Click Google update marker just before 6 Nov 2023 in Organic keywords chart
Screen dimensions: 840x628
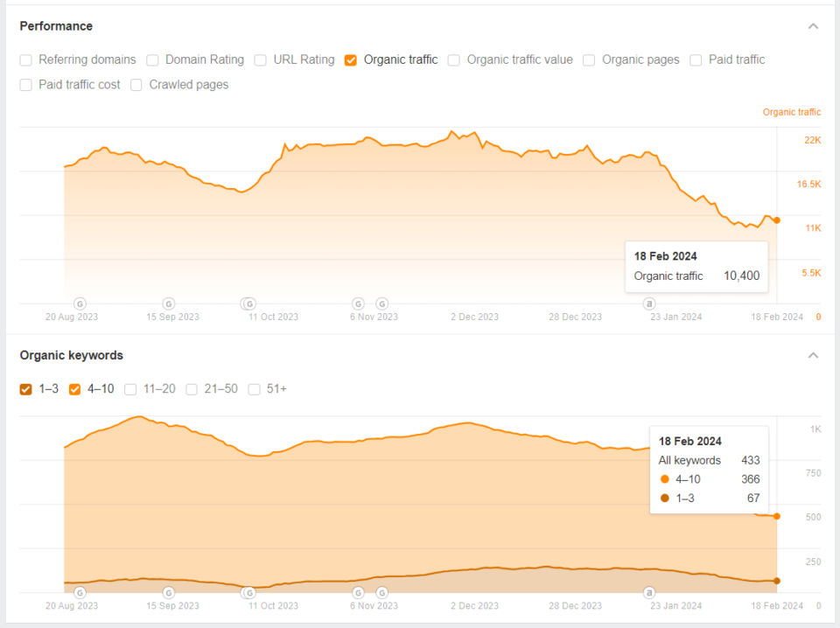(x=359, y=593)
